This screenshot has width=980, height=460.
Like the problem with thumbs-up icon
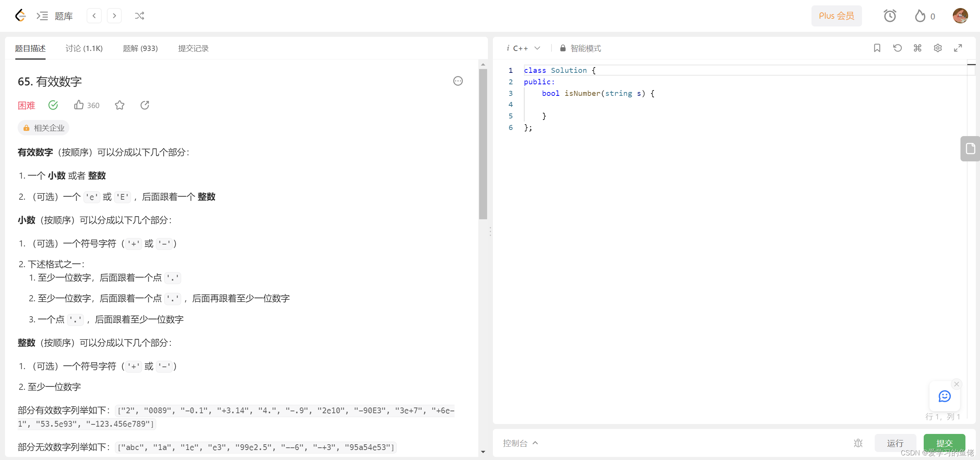pyautogui.click(x=79, y=105)
